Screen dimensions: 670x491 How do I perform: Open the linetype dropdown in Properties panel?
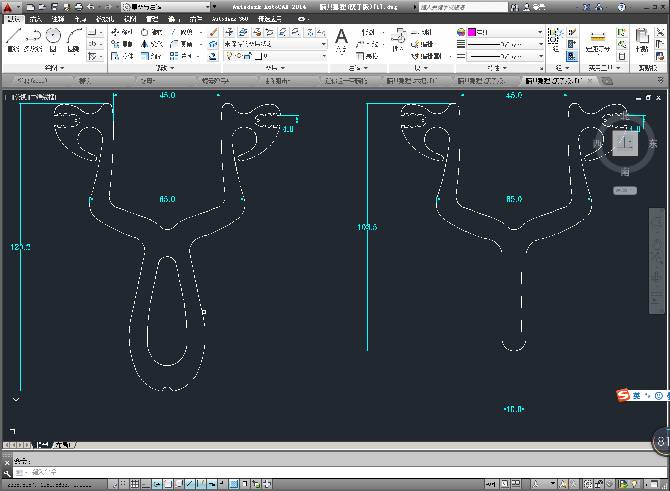tap(505, 56)
